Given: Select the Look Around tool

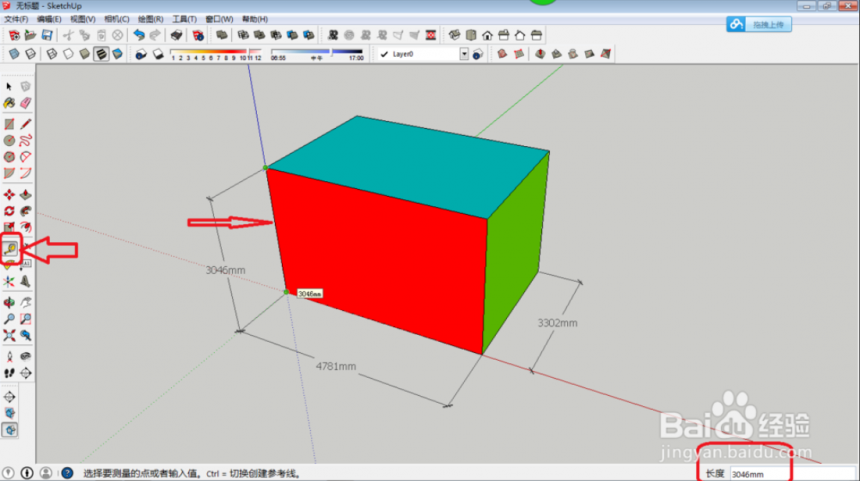Looking at the screenshot, I should (26, 356).
